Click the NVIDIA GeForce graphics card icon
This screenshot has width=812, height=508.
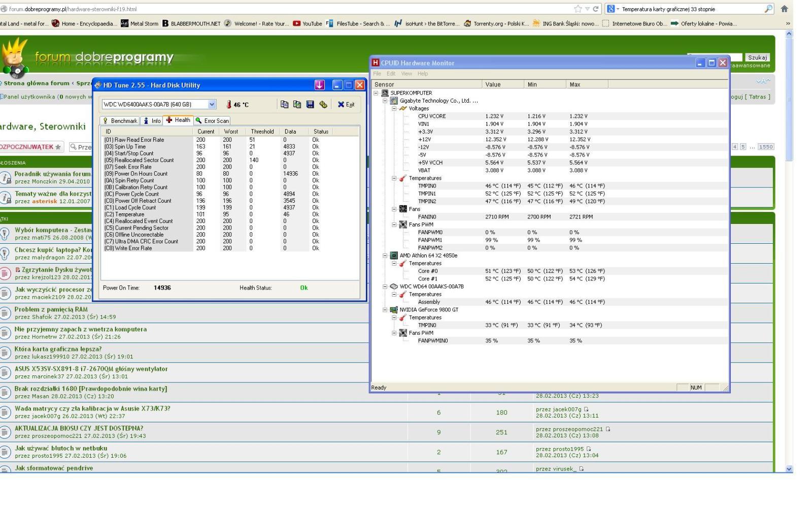coord(394,309)
